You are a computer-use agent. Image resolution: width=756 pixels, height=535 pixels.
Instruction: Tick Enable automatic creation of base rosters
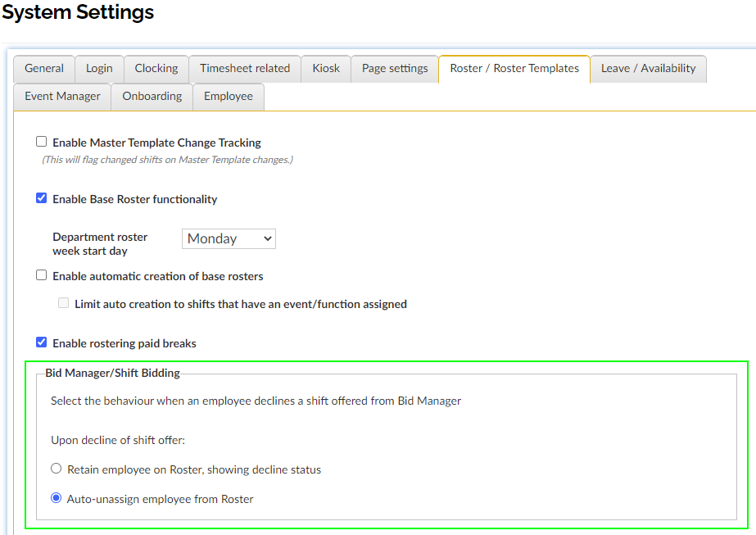42,276
